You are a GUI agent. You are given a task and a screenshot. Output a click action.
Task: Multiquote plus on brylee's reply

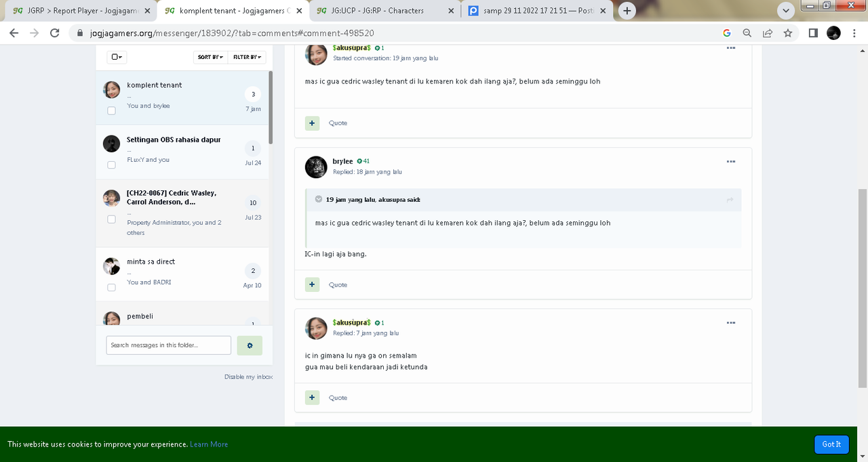(x=312, y=285)
